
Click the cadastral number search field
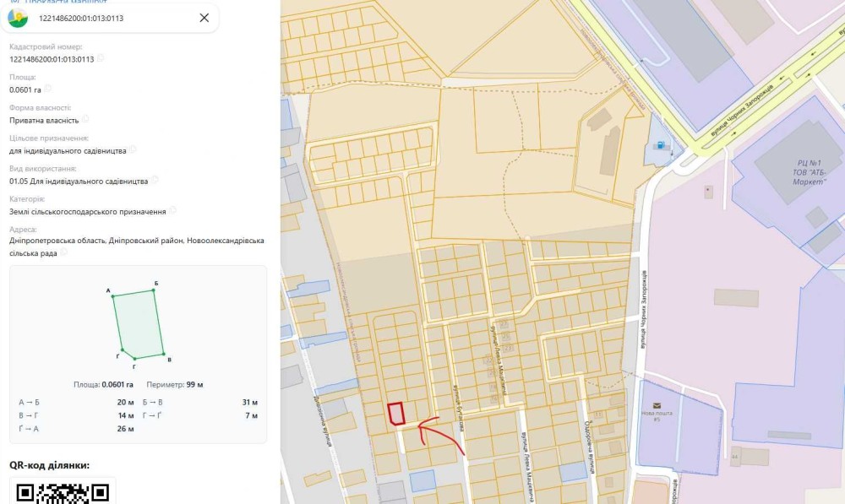(x=110, y=18)
